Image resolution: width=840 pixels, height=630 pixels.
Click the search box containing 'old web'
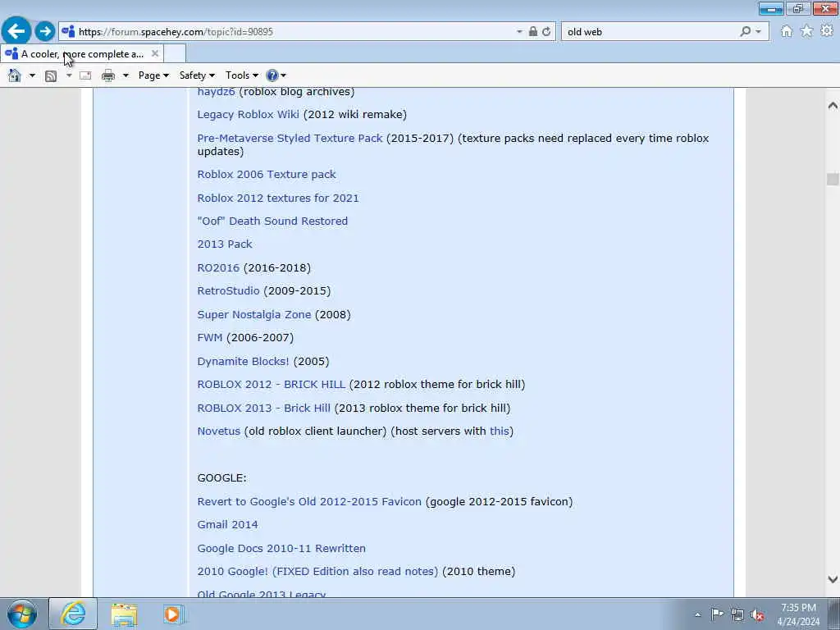point(651,32)
